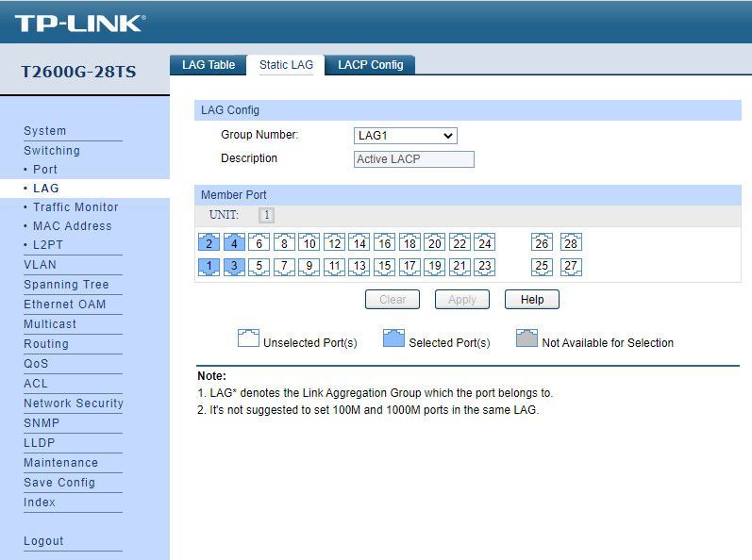Image resolution: width=752 pixels, height=560 pixels.
Task: Select member port 2
Action: pos(209,242)
